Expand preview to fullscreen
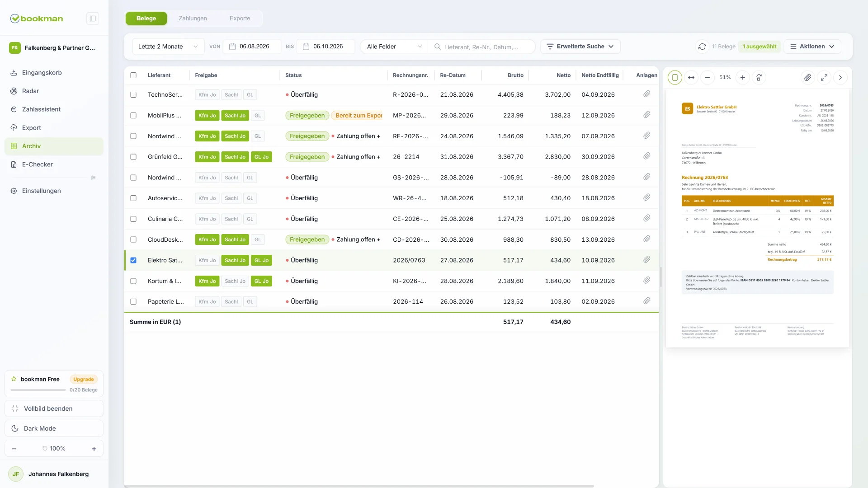Image resolution: width=868 pixels, height=488 pixels. coord(824,78)
